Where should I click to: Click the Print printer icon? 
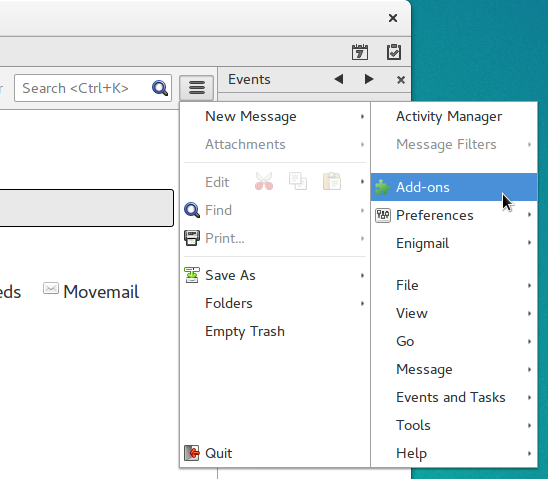[x=192, y=238]
